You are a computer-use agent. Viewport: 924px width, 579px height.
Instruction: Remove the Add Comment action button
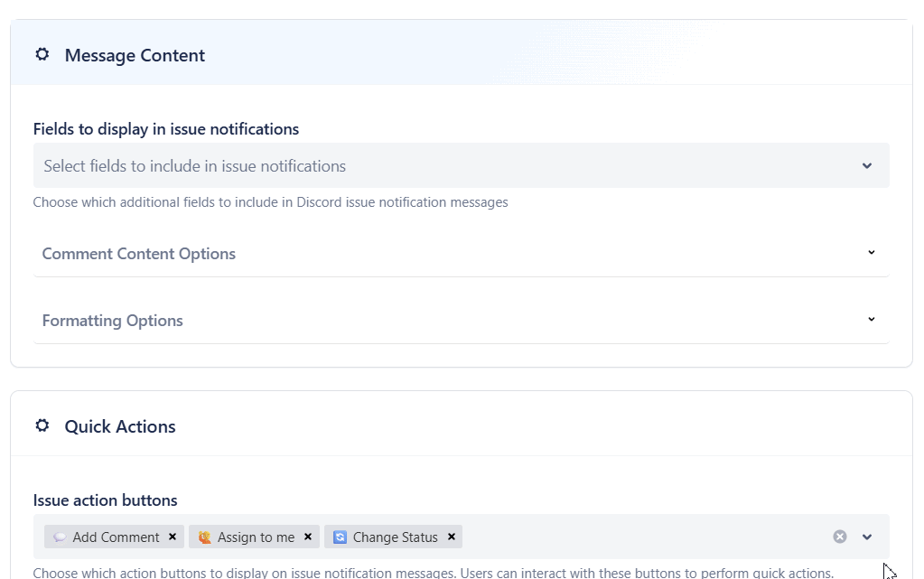pyautogui.click(x=172, y=537)
